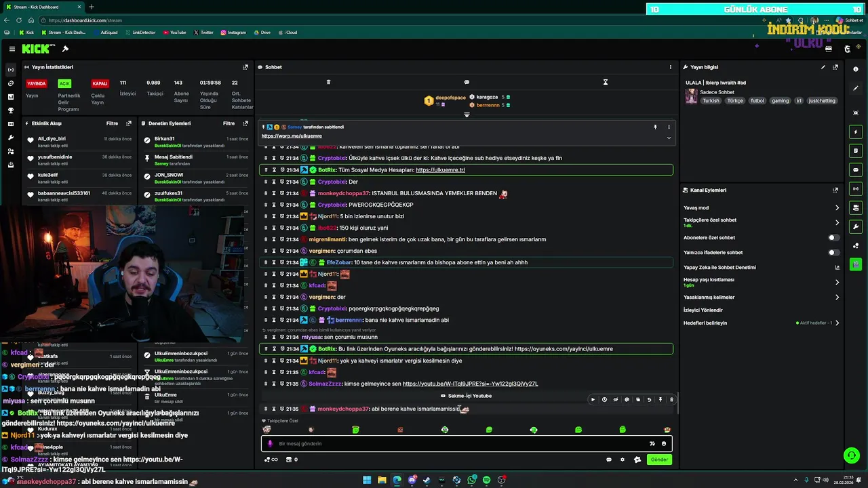Screen dimensions: 868x488
Task: Open the oyuneks.com donation link in chat
Action: (x=564, y=349)
